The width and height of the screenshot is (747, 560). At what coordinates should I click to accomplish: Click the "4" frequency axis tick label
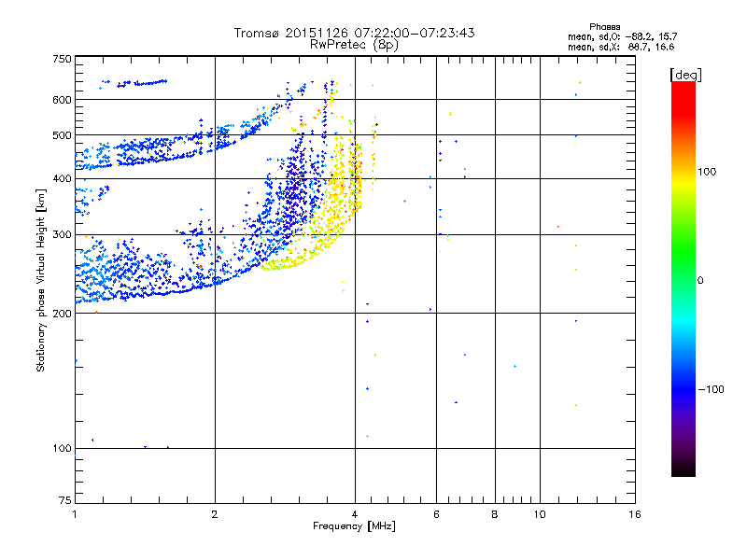tap(355, 514)
